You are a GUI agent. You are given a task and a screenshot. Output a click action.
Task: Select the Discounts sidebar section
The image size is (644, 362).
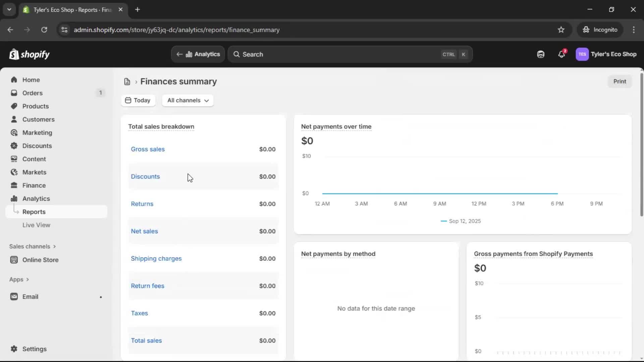coord(37,145)
